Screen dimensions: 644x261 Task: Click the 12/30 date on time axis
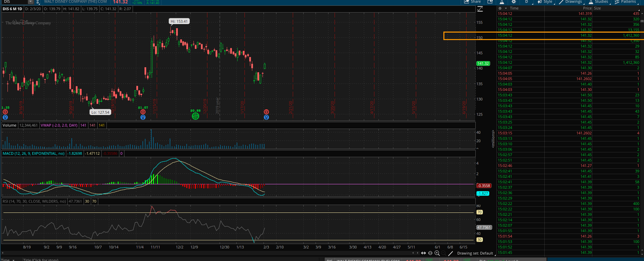pyautogui.click(x=224, y=247)
